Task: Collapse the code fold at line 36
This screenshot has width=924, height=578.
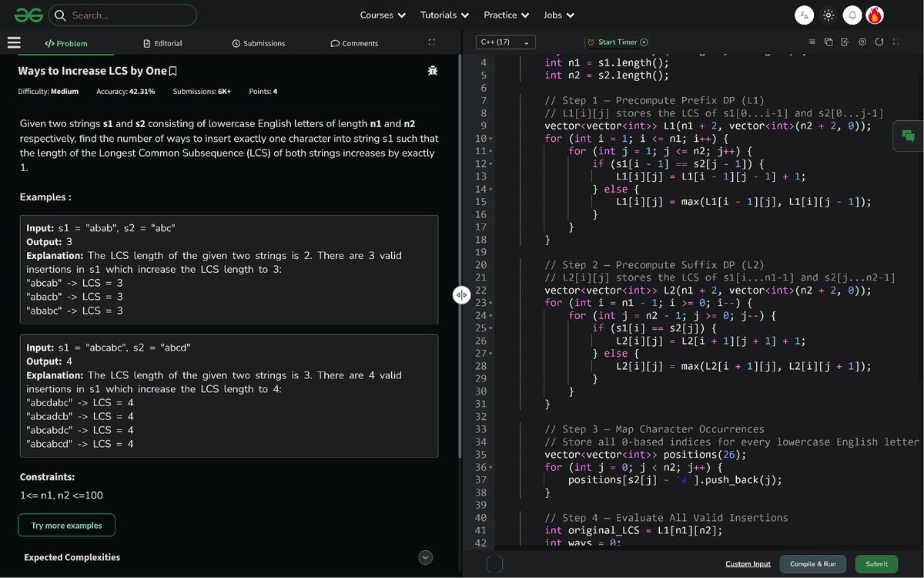Action: 490,467
